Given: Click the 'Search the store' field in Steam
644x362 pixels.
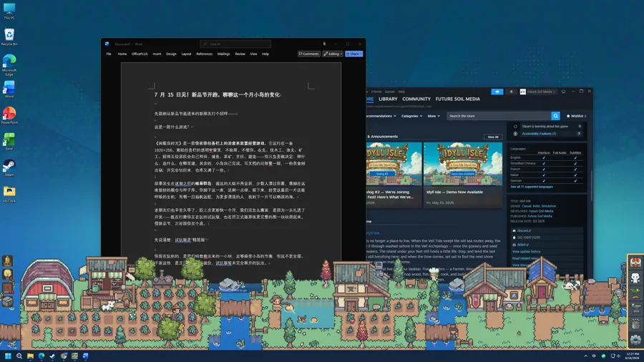Looking at the screenshot, I should pos(499,116).
